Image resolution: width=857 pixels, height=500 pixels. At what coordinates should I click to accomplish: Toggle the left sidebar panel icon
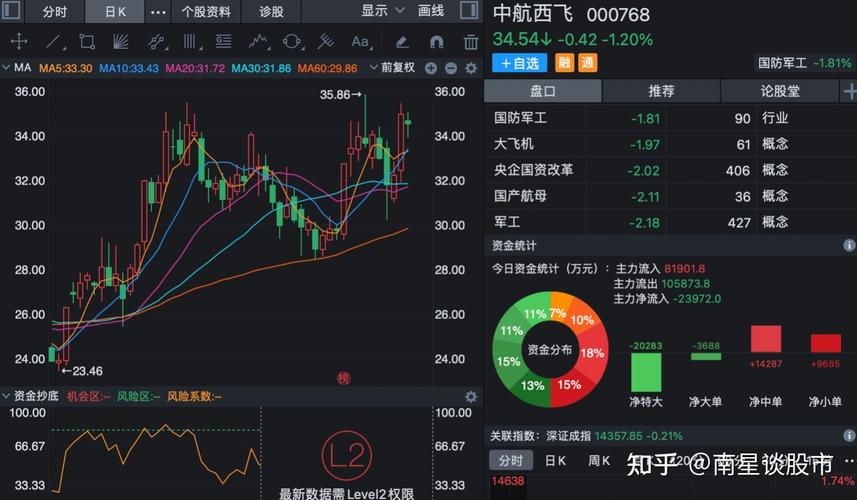pos(11,10)
